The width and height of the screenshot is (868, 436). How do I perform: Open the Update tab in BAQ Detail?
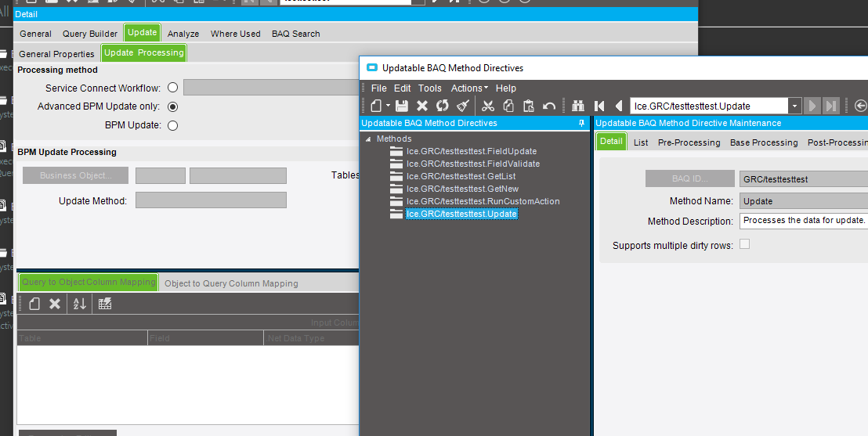click(x=143, y=33)
